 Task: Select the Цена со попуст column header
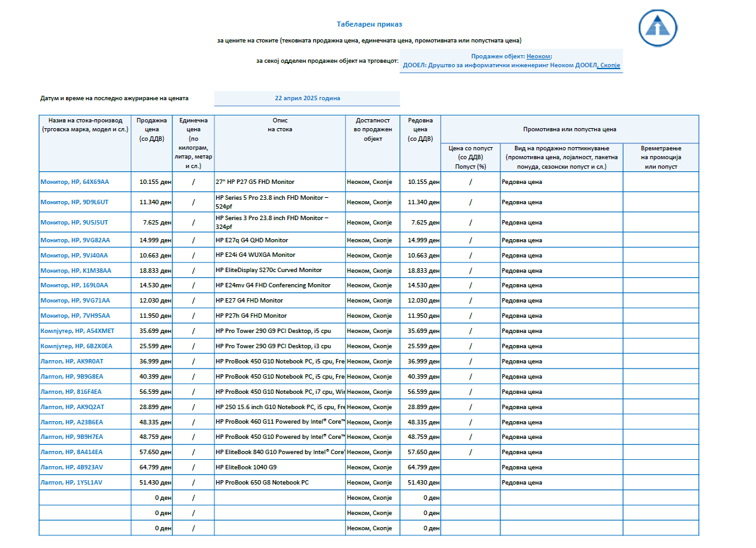(x=471, y=157)
